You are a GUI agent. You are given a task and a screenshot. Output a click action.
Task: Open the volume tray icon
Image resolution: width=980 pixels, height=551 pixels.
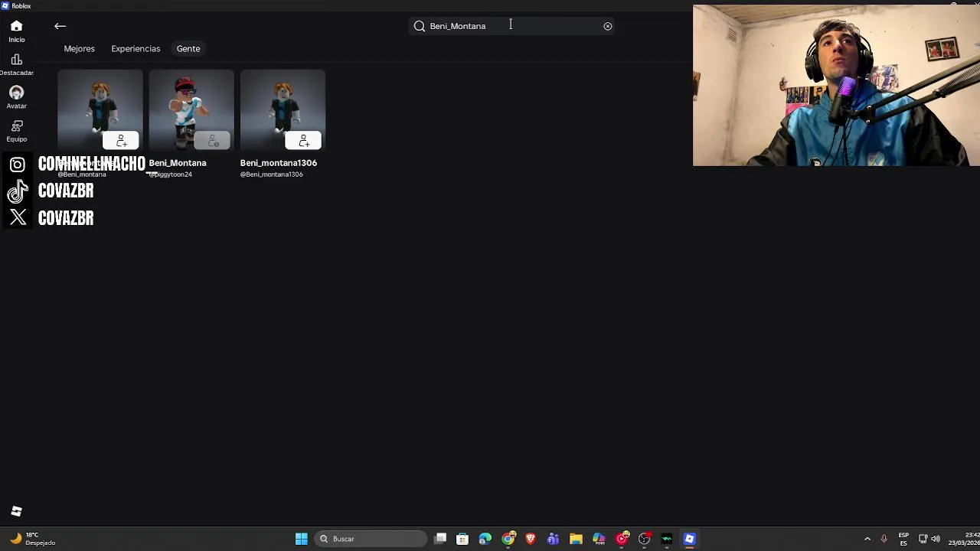pos(936,539)
